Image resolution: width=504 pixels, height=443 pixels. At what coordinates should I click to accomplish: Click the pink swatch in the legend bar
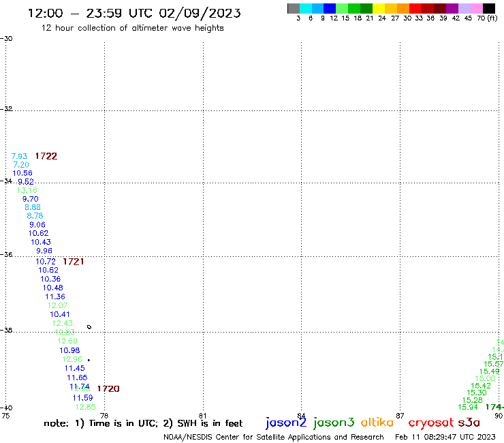point(476,8)
